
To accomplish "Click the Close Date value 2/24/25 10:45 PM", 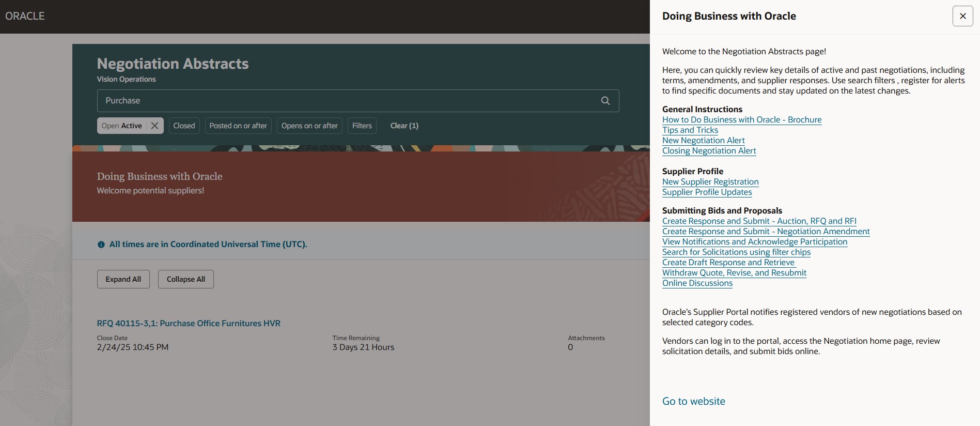I will 133,347.
